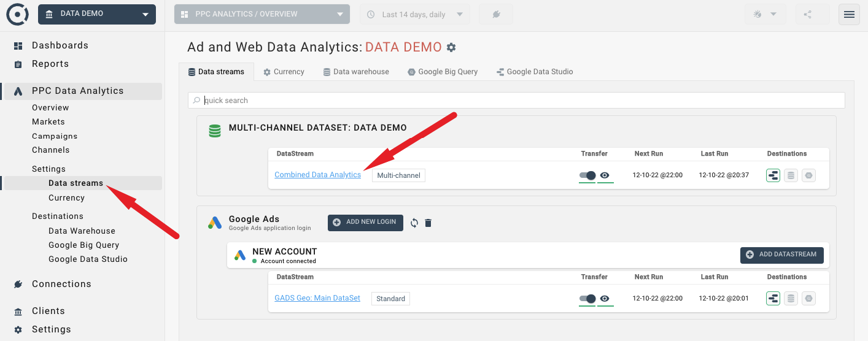Open Reports in the sidebar

50,64
